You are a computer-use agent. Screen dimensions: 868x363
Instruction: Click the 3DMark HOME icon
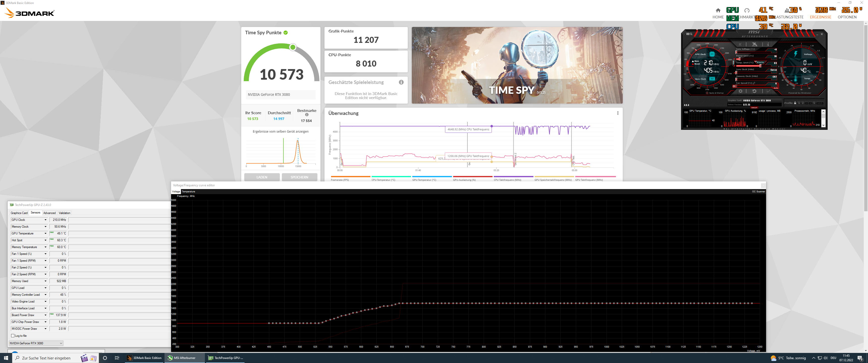(718, 10)
